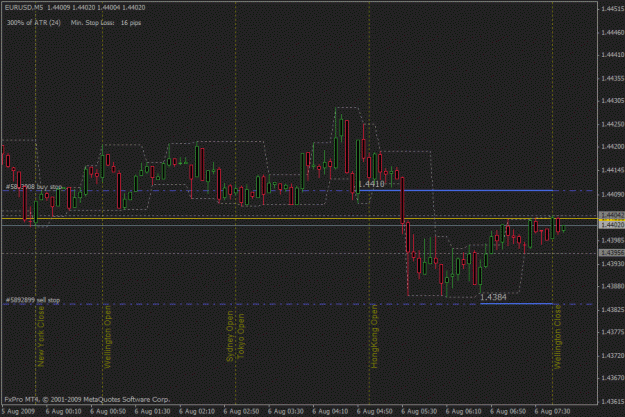Click the '6 Aug 00:10' time axis label
Image resolution: width=625 pixels, height=417 pixels.
pos(63,411)
